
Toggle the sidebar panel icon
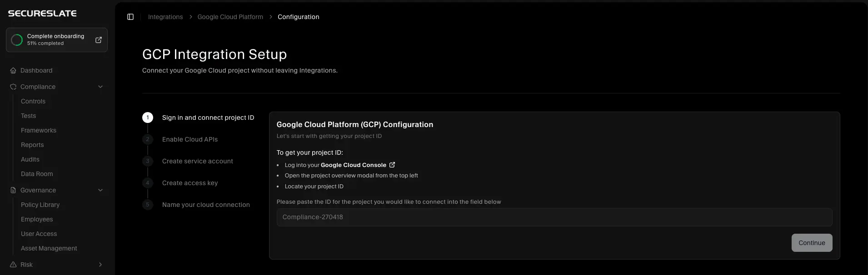130,17
